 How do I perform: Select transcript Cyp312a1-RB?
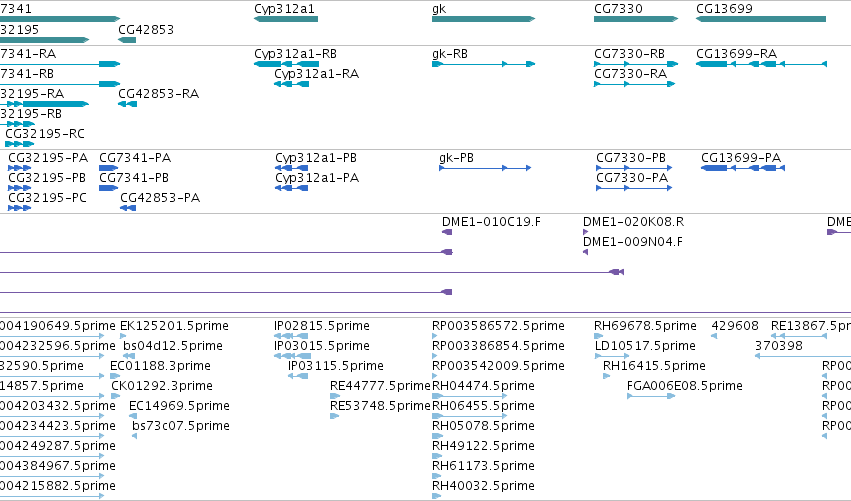(287, 64)
